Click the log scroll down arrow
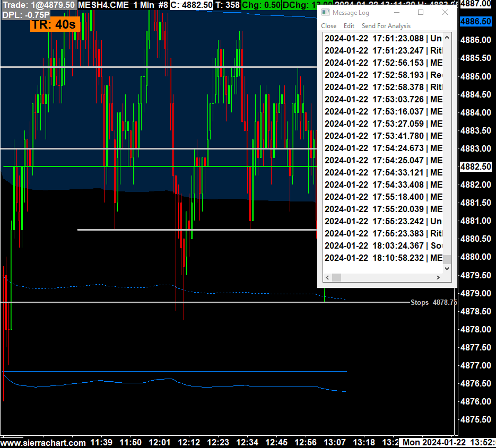 (447, 269)
